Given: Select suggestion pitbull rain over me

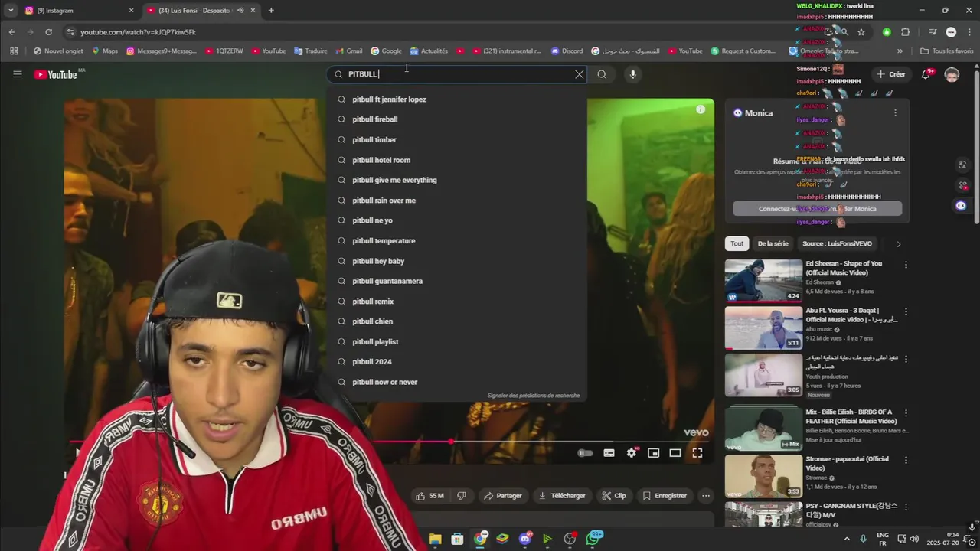Looking at the screenshot, I should pos(457,201).
